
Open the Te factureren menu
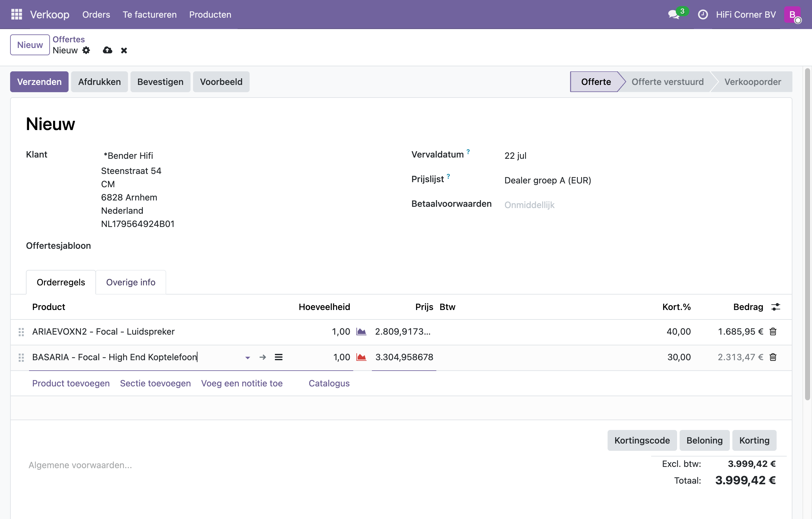click(149, 15)
